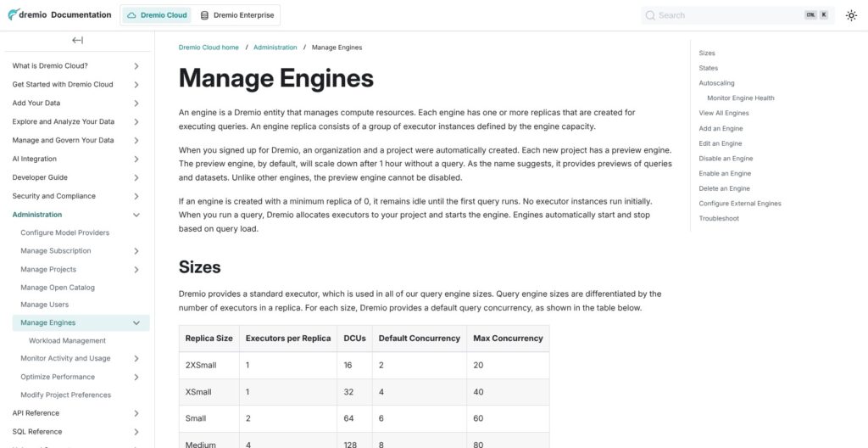The image size is (868, 448).
Task: Click the Executors per Replica header
Action: coord(288,339)
